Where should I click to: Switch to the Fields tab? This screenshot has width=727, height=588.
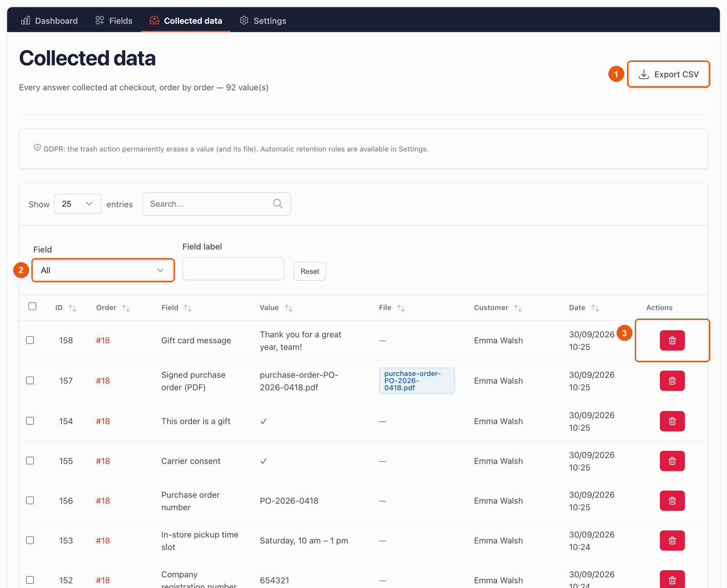[114, 20]
